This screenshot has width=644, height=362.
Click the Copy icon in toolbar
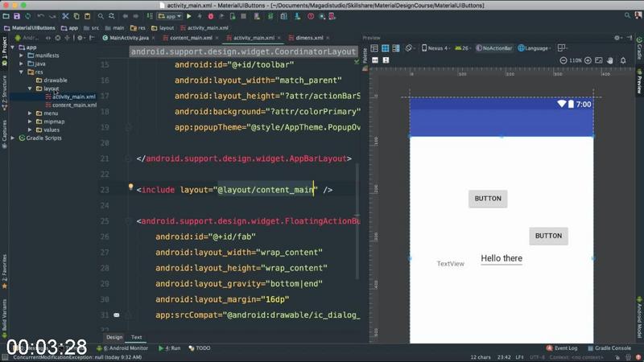click(76, 16)
